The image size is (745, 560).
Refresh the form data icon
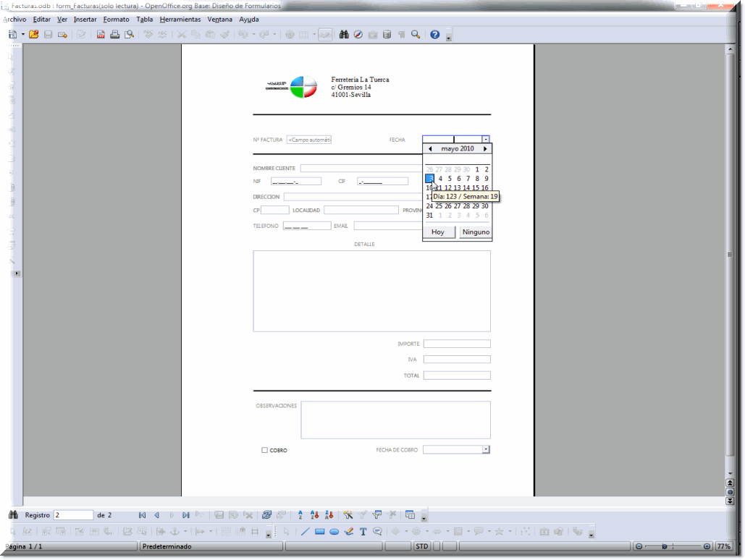pyautogui.click(x=266, y=515)
